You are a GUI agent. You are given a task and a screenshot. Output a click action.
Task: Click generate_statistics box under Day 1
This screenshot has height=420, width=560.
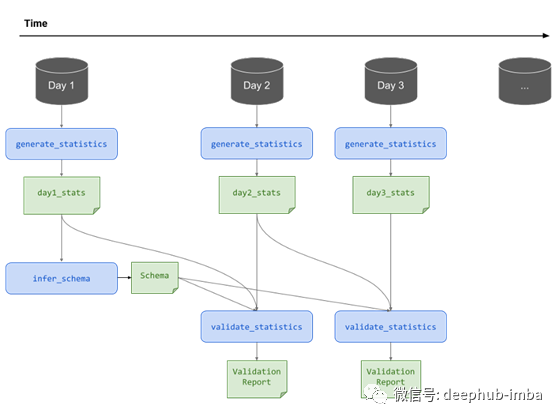(x=61, y=144)
